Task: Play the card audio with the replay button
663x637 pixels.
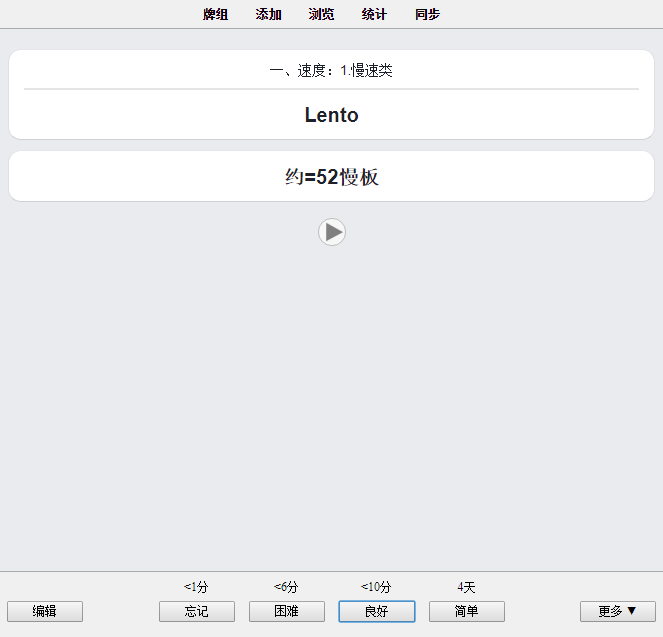Action: click(332, 232)
